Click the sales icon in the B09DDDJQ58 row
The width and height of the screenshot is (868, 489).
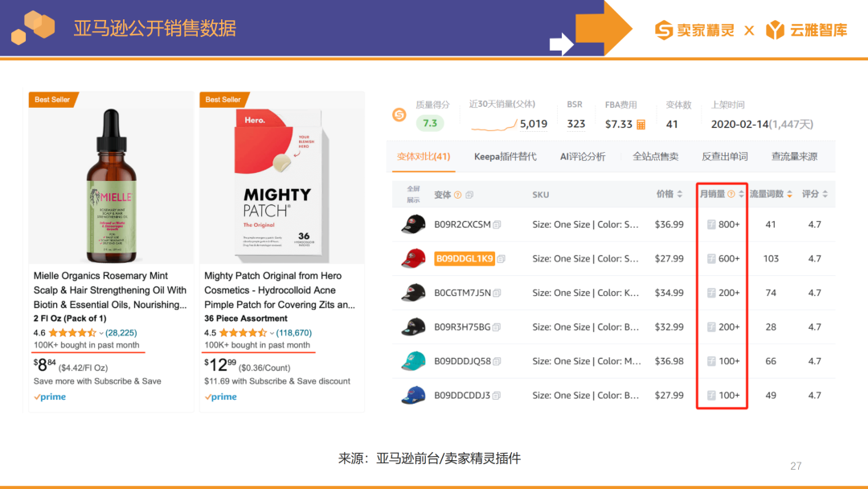(711, 361)
